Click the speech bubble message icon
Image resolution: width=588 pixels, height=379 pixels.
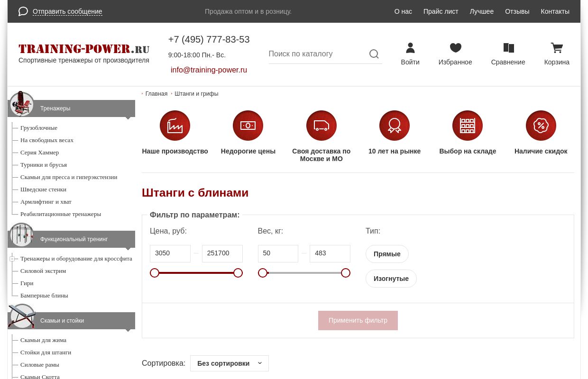pos(23,11)
